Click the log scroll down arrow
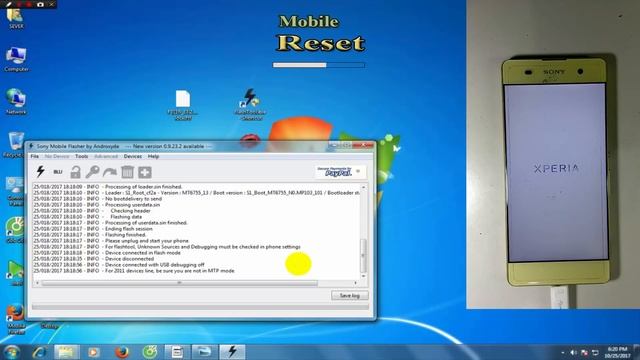Screen dimensions: 640x360 363,276
